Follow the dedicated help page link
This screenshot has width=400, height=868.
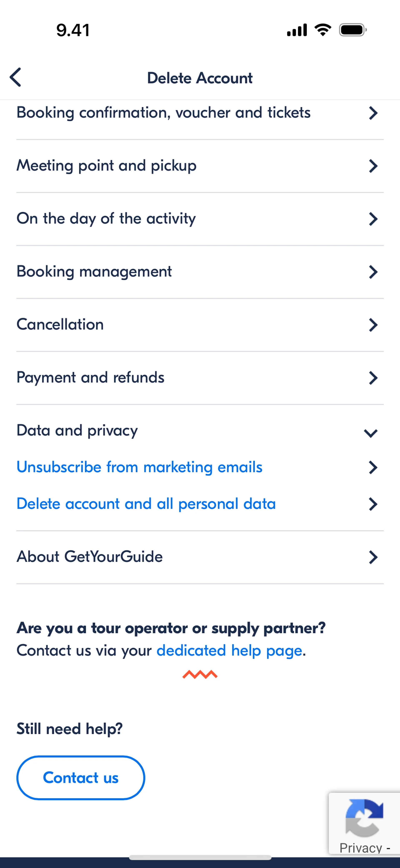[229, 650]
